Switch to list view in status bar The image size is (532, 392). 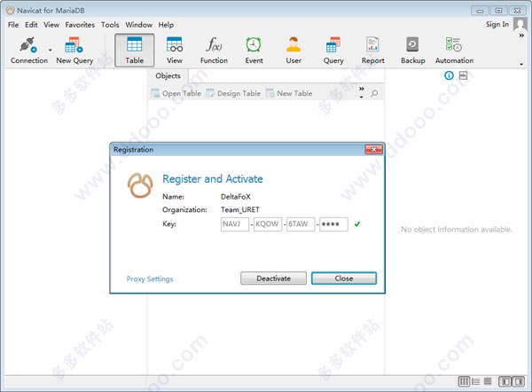pyautogui.click(x=475, y=382)
